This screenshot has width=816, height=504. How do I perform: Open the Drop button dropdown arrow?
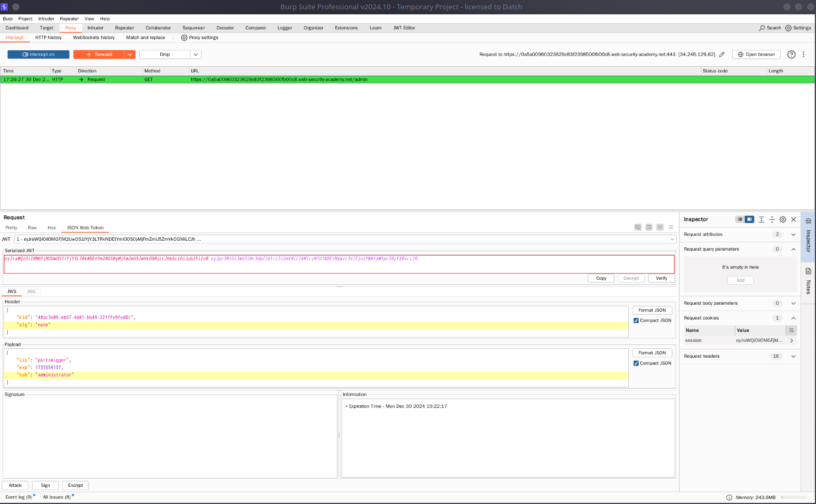click(x=196, y=55)
